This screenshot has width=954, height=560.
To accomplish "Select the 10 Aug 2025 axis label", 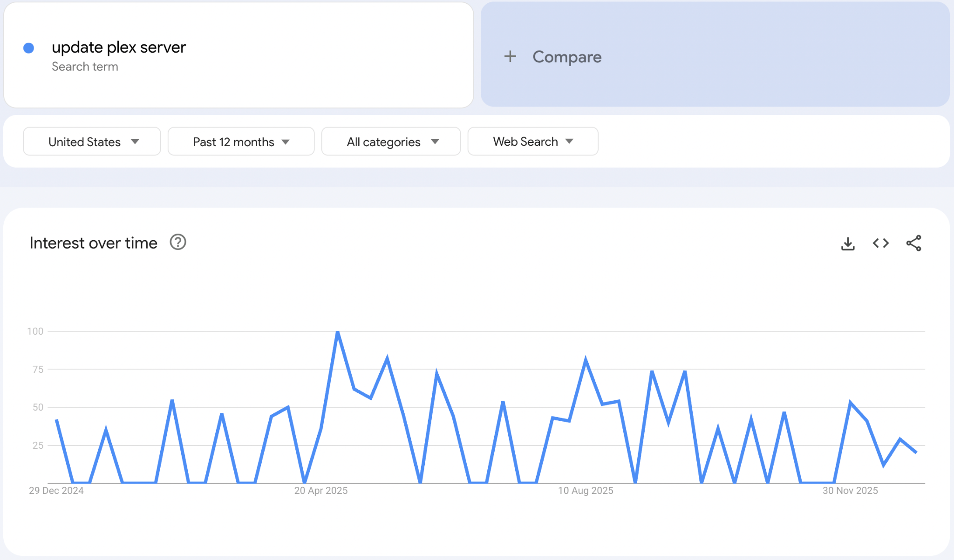I will click(586, 491).
